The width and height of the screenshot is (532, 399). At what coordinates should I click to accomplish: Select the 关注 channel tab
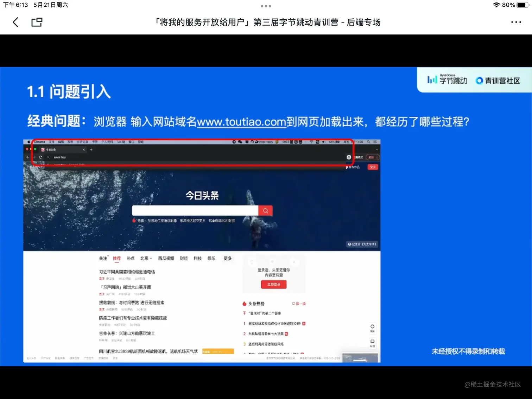[x=103, y=258]
